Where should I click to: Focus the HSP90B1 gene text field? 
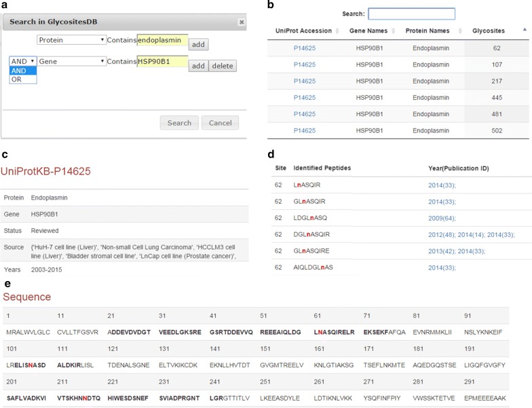click(x=163, y=61)
